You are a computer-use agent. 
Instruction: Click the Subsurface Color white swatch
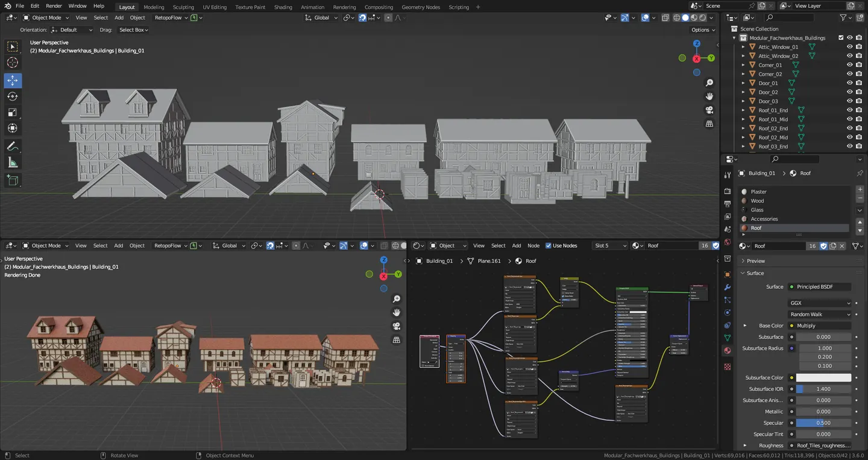click(x=823, y=377)
